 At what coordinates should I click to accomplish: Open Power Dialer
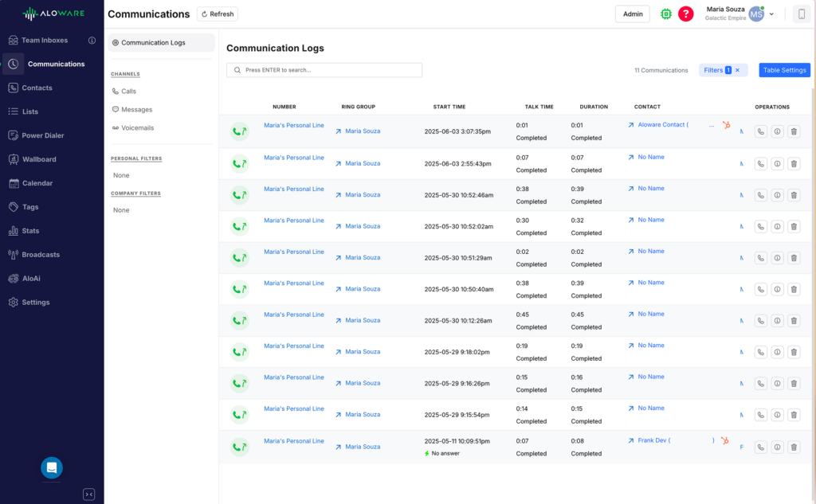pyautogui.click(x=43, y=135)
